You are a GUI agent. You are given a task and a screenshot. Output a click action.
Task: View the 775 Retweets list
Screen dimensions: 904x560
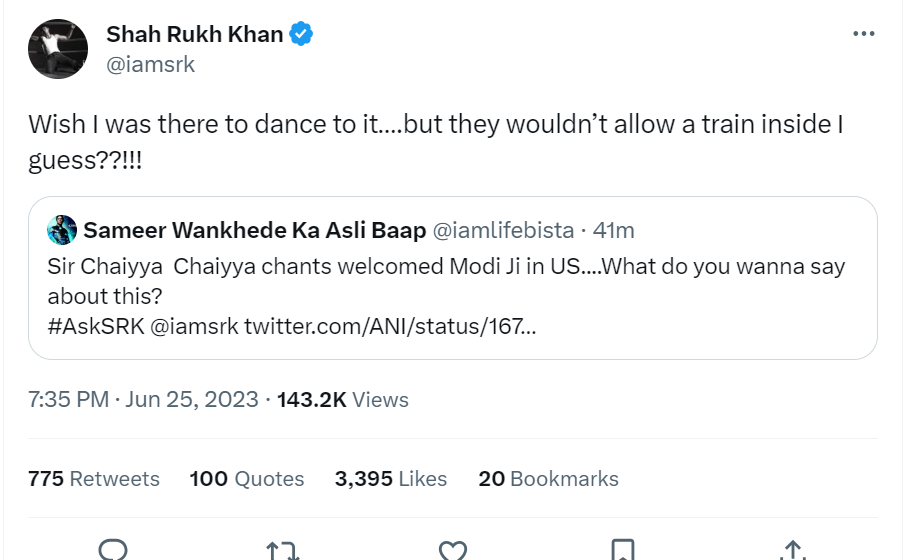pos(94,479)
